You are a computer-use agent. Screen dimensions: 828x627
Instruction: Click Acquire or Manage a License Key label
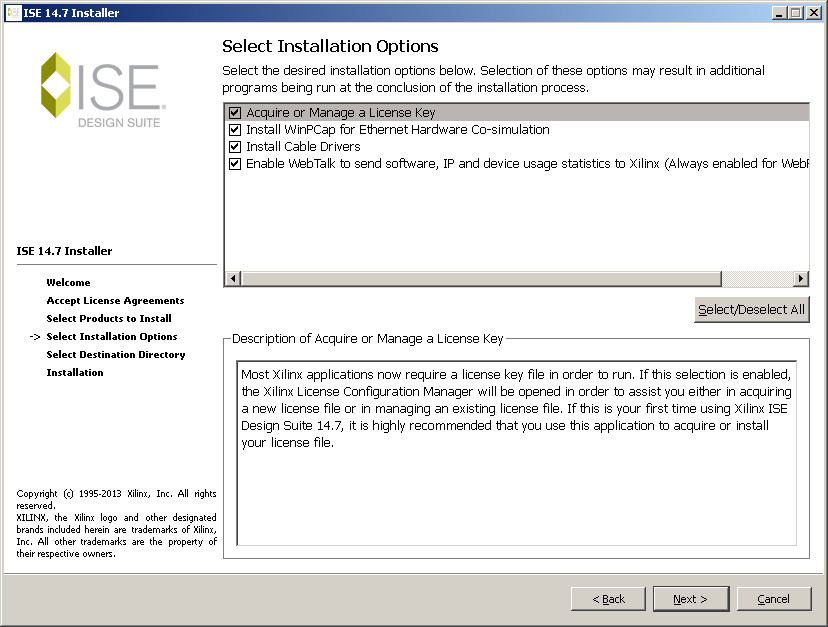click(341, 113)
